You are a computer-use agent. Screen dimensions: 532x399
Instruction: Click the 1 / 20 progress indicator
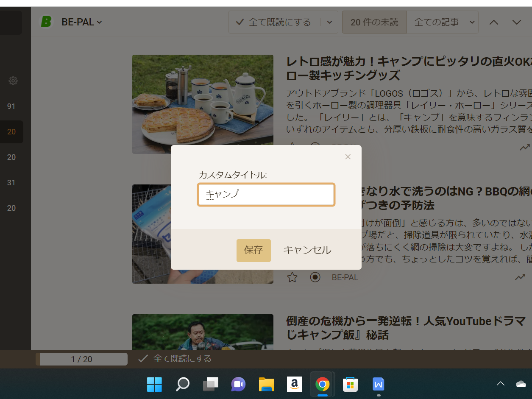(x=81, y=359)
